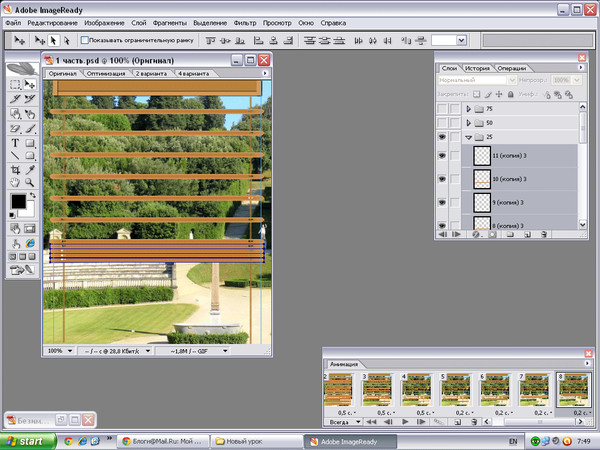Image resolution: width=600 pixels, height=450 pixels.
Task: Select the Rectangular Marquee tool
Action: tap(15, 84)
